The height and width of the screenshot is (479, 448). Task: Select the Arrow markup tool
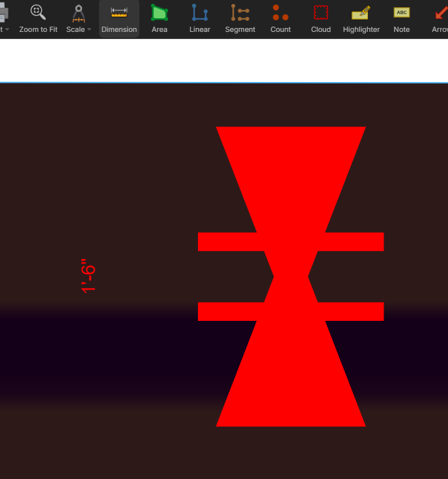click(x=441, y=13)
